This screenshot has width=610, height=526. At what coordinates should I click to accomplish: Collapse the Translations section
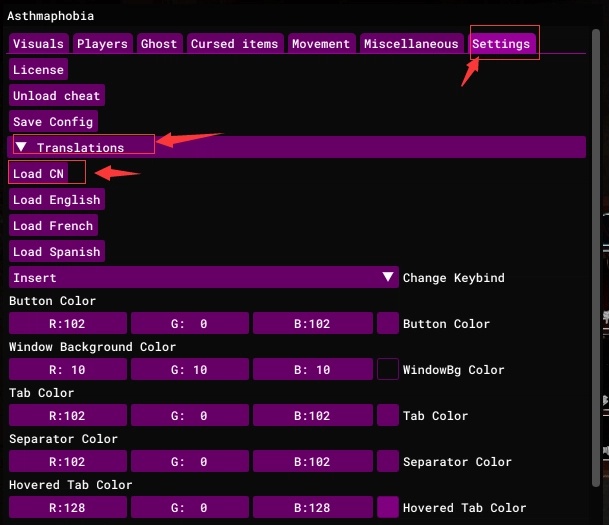(21, 148)
